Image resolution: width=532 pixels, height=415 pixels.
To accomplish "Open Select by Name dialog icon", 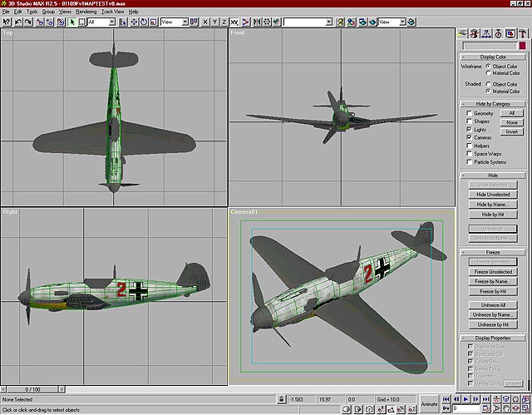I will coord(123,22).
